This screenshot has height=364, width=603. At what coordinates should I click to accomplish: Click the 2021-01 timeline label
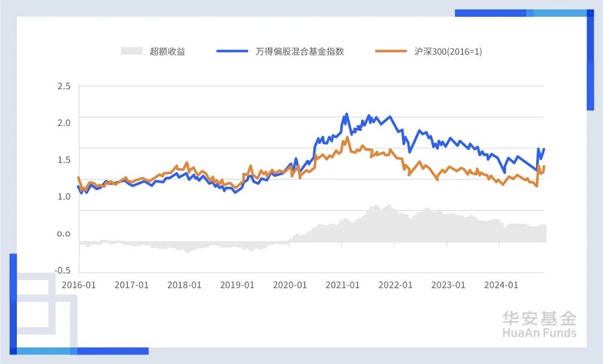[342, 284]
